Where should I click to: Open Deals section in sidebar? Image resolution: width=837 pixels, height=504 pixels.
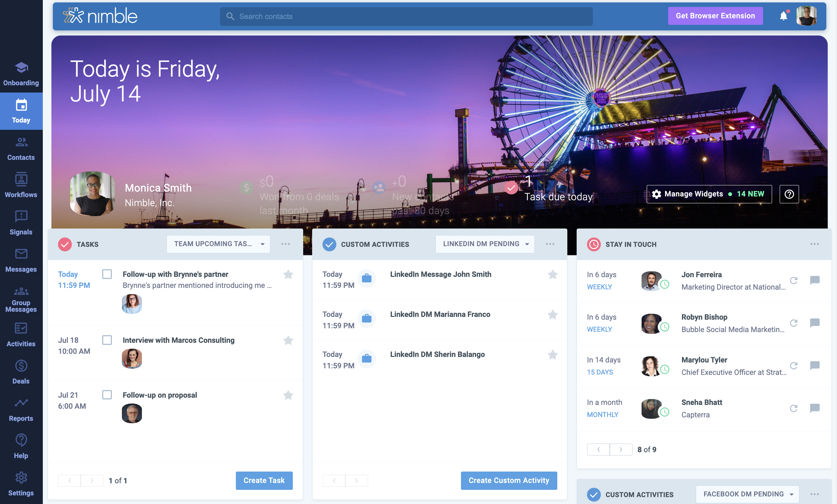click(21, 372)
